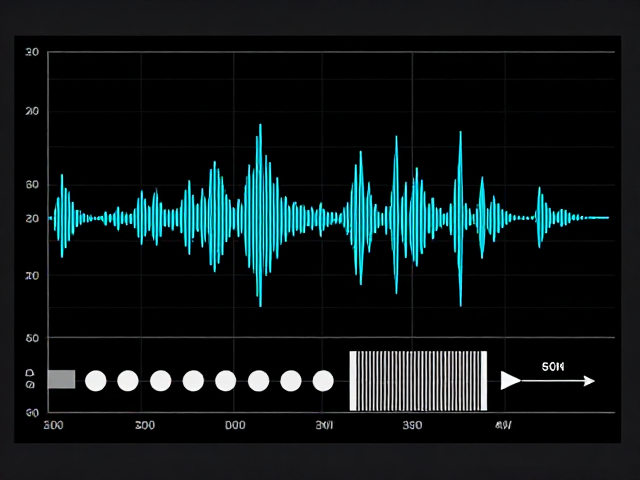The width and height of the screenshot is (640, 480).
Task: Click the long arrow right of the play triangle
Action: click(558, 381)
